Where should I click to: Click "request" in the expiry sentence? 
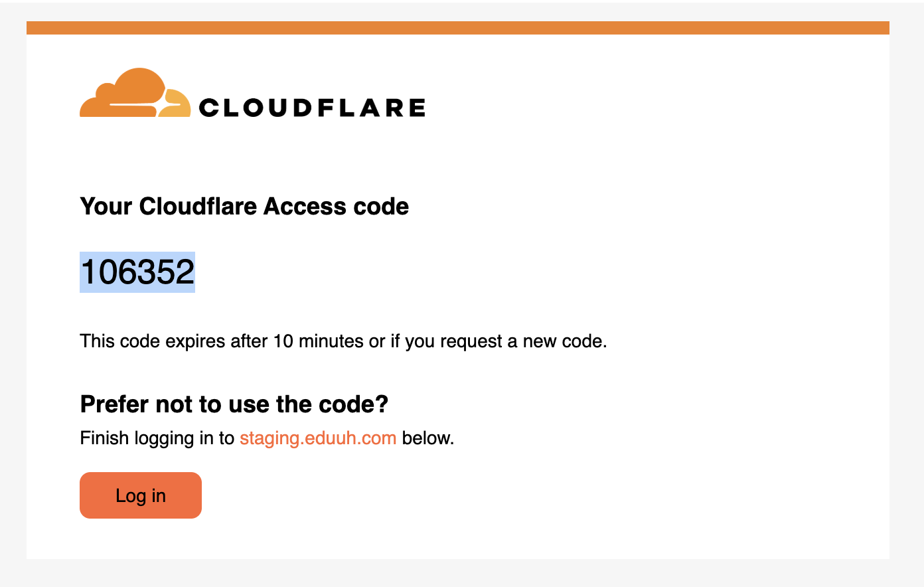pyautogui.click(x=471, y=341)
